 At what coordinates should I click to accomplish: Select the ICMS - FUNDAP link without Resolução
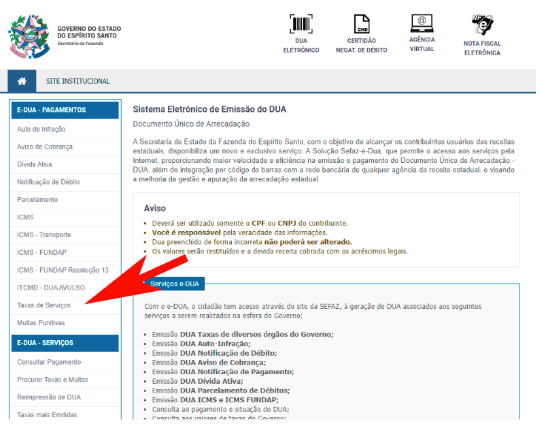[x=42, y=252]
